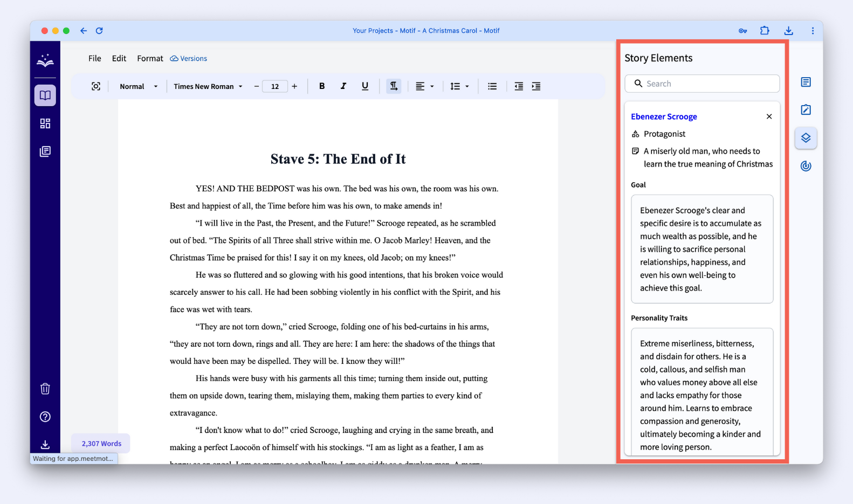Open the manuscript book view in sidebar

pyautogui.click(x=45, y=95)
